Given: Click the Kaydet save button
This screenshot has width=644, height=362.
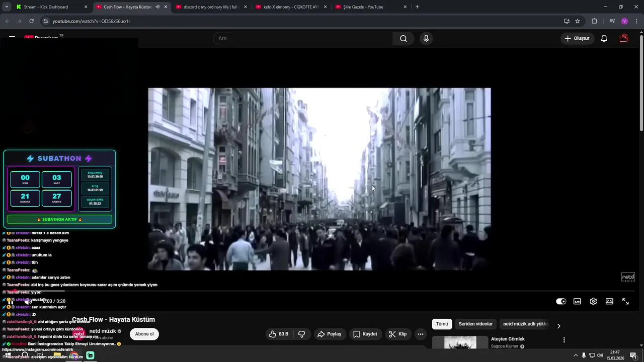Looking at the screenshot, I should tap(365, 334).
